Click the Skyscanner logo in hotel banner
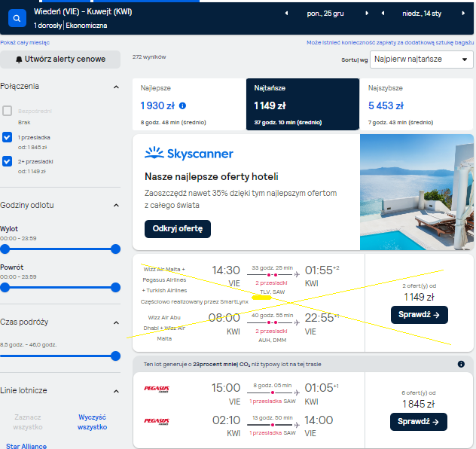The height and width of the screenshot is (449, 476). coord(189,154)
